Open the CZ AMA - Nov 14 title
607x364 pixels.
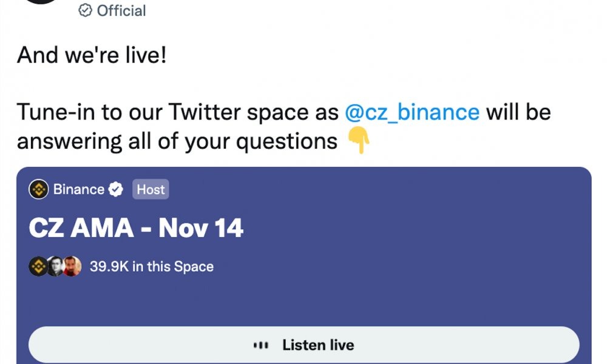pyautogui.click(x=136, y=227)
